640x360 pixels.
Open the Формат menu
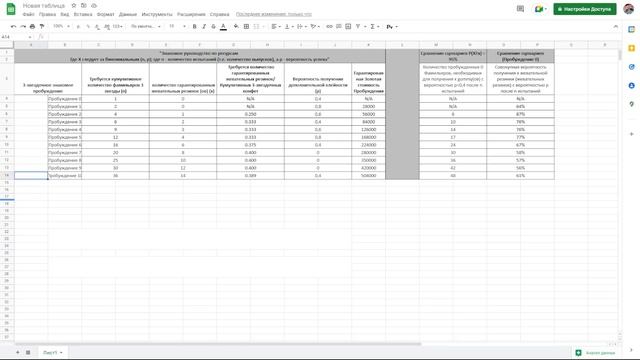tap(106, 14)
